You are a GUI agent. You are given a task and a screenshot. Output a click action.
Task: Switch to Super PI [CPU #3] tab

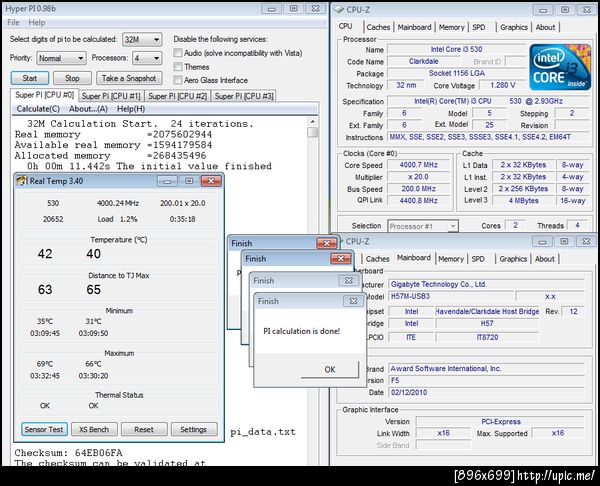click(244, 96)
